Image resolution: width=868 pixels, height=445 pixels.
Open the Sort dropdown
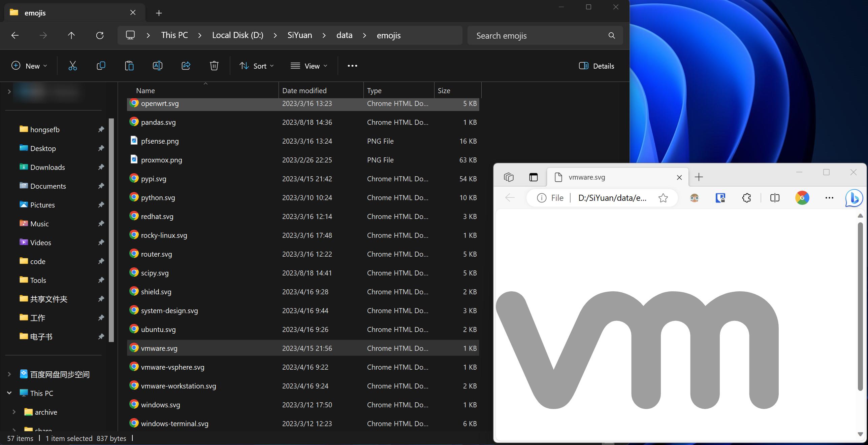point(257,66)
